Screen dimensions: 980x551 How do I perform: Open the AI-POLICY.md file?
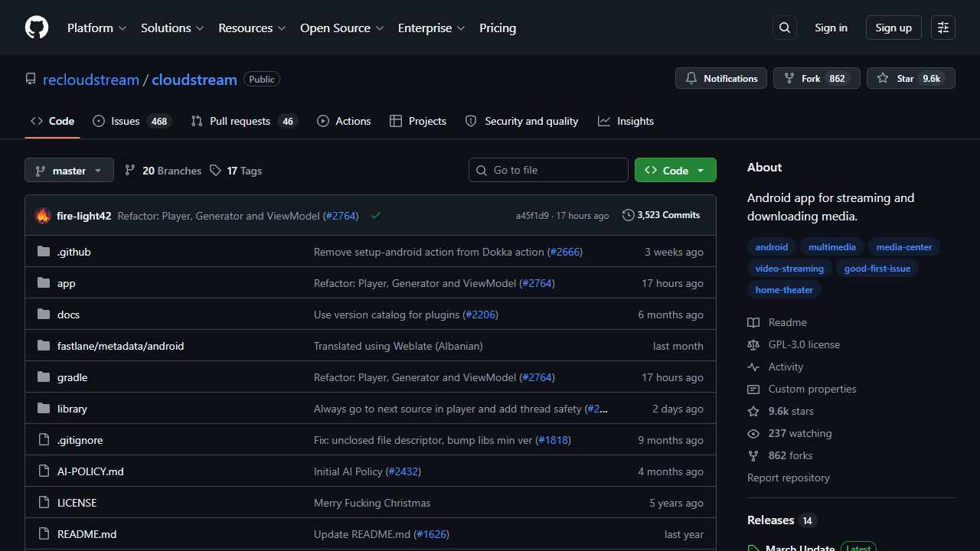click(90, 471)
